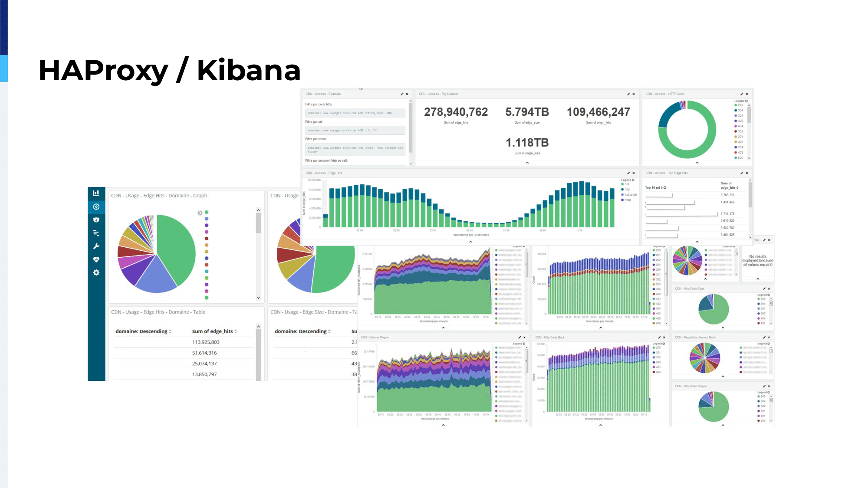This screenshot has height=488, width=868.
Task: Edit the CDN - Access - HTTP Code panel
Action: (742, 94)
